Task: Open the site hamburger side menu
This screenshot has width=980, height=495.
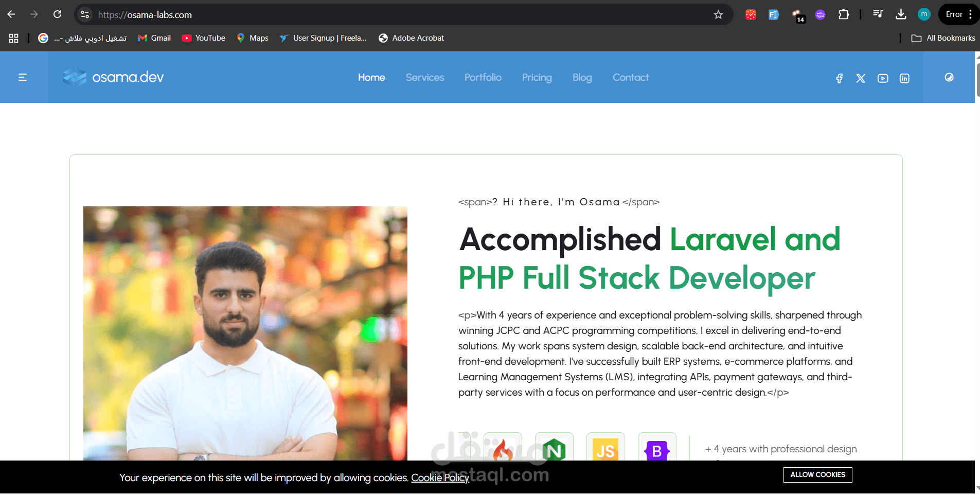Action: click(23, 77)
